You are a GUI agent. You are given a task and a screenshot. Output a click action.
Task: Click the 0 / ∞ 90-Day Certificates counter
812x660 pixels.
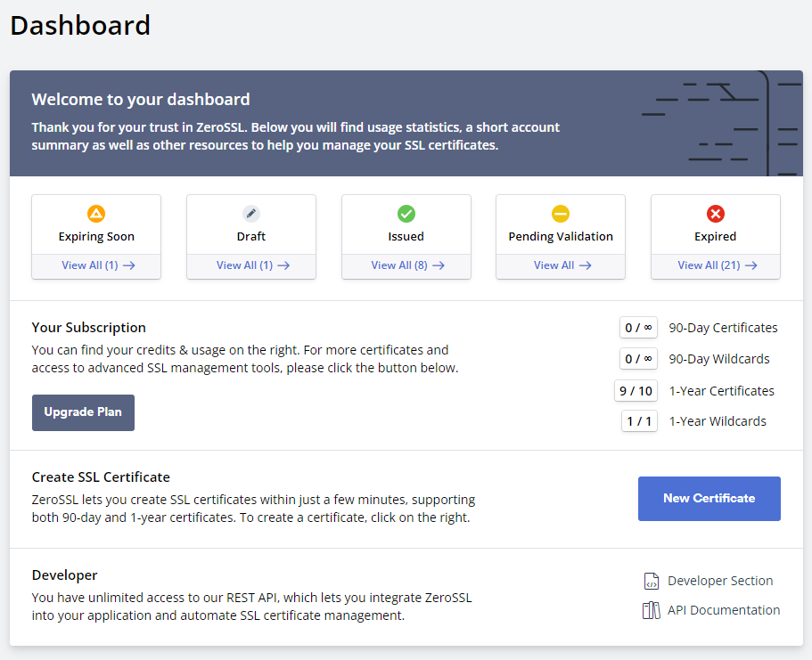(x=638, y=328)
